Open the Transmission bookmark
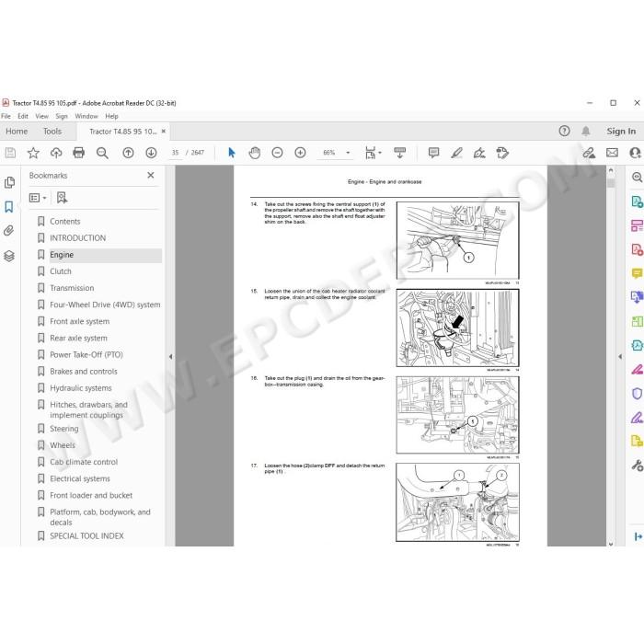Screen dimensions: 644x644 pos(72,288)
